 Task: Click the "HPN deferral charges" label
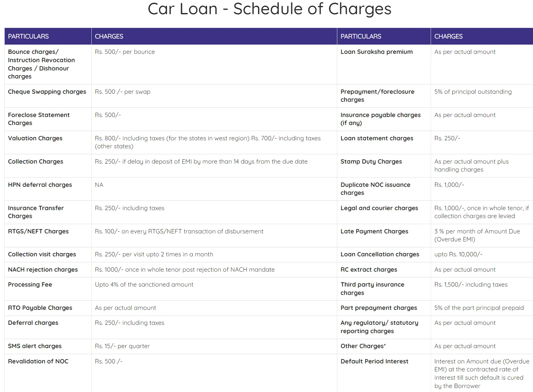(x=40, y=185)
